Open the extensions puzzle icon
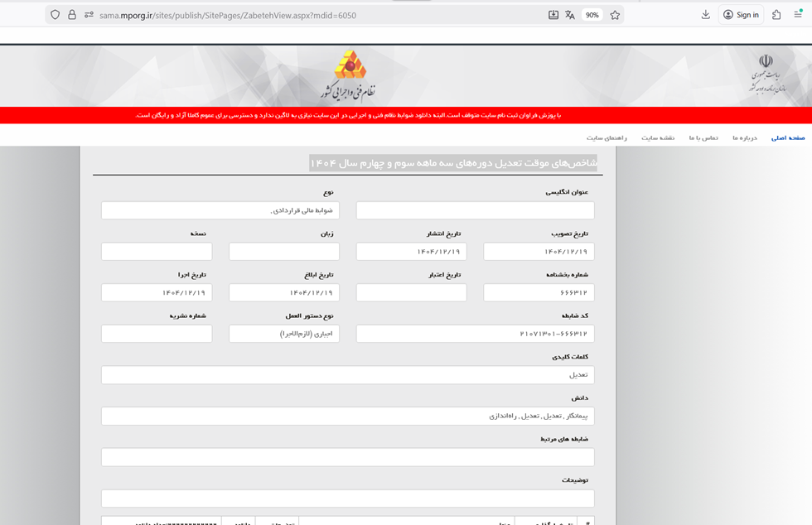 (776, 15)
